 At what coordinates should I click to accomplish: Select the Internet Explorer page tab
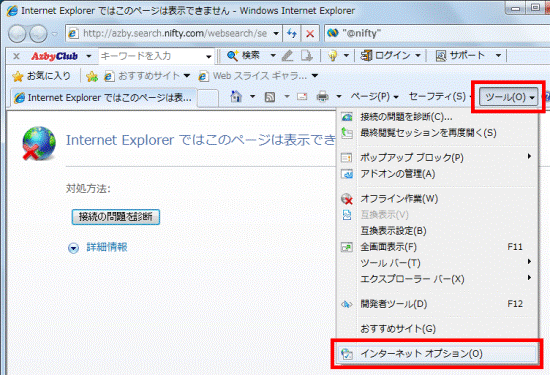104,98
